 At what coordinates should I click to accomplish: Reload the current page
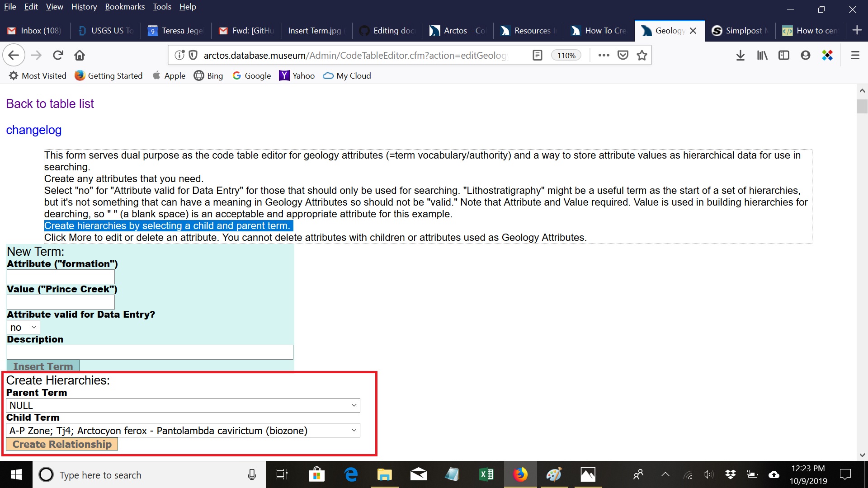pyautogui.click(x=58, y=55)
